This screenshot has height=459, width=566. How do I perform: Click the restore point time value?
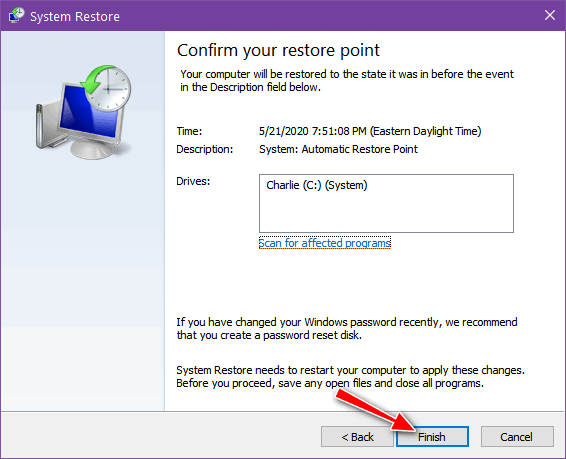[x=370, y=131]
